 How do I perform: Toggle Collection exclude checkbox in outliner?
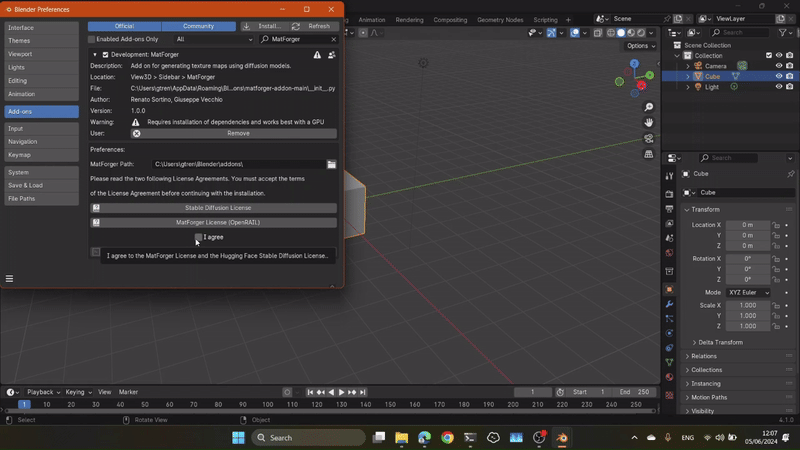pyautogui.click(x=769, y=55)
